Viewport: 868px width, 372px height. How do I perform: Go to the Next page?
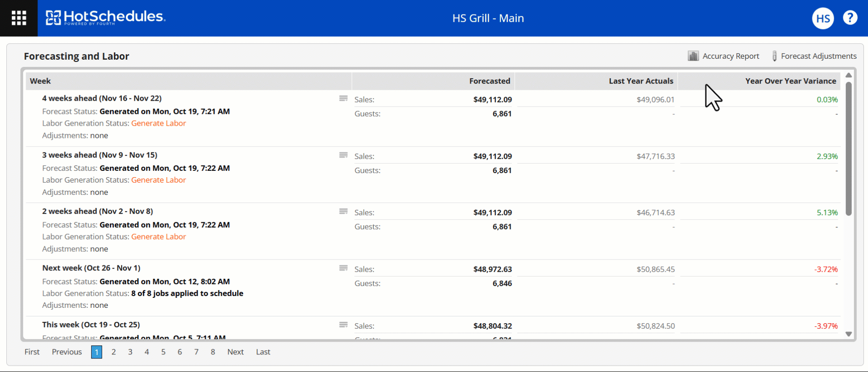236,352
